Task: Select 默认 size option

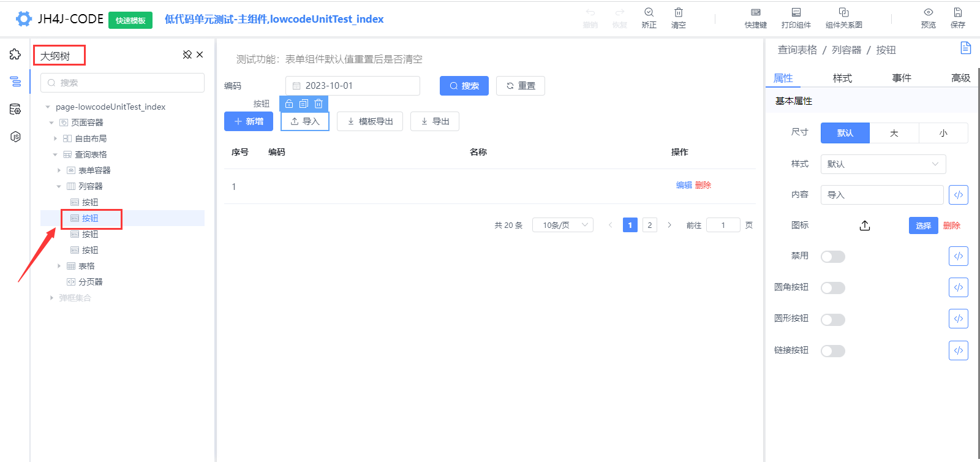Action: pos(845,133)
